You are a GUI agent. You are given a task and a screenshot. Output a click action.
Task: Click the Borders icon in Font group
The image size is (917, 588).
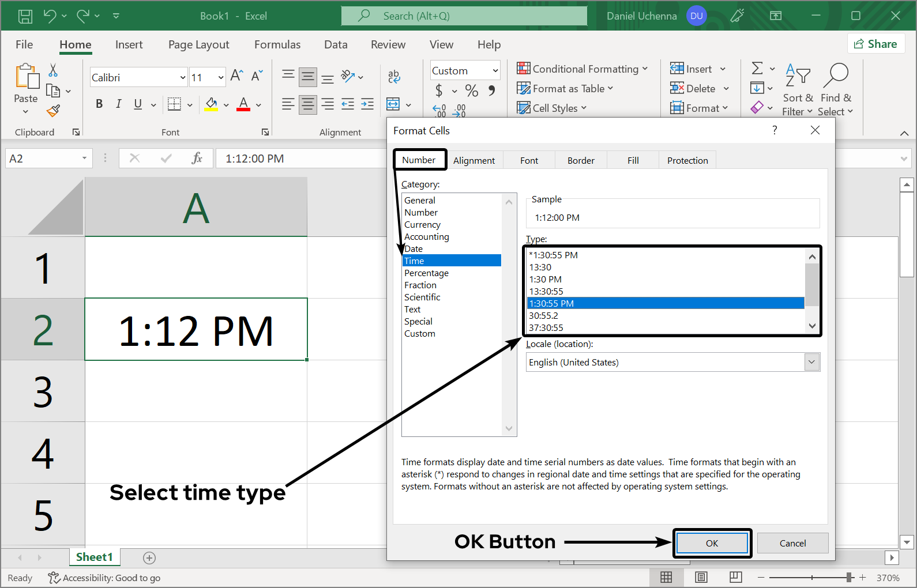point(174,104)
